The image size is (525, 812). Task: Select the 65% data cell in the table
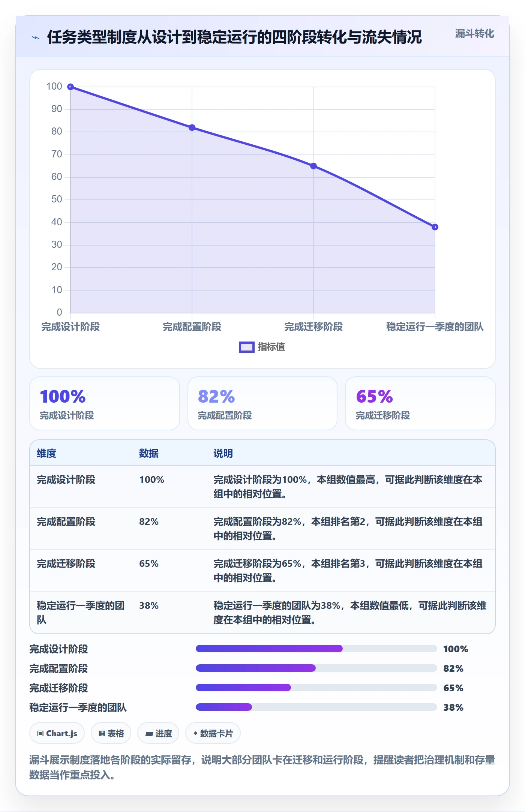tap(149, 564)
